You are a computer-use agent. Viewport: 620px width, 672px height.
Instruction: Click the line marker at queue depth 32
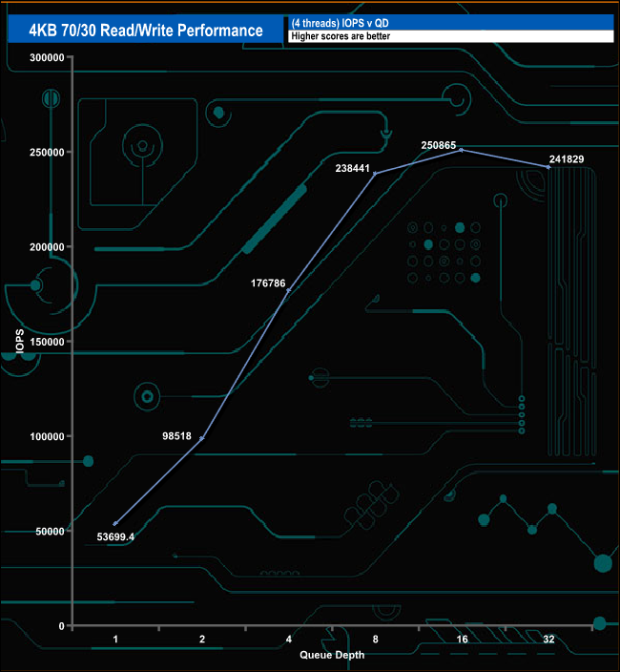548,167
